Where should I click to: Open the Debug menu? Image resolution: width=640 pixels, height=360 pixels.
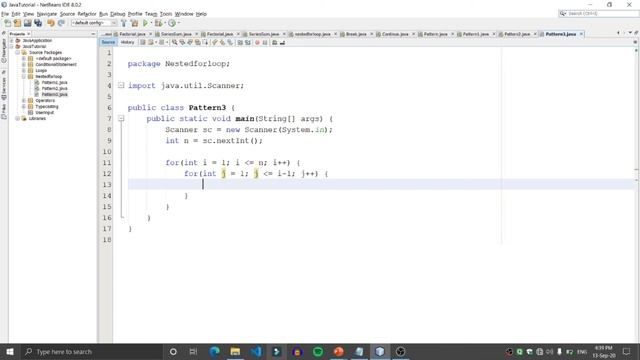click(x=118, y=14)
